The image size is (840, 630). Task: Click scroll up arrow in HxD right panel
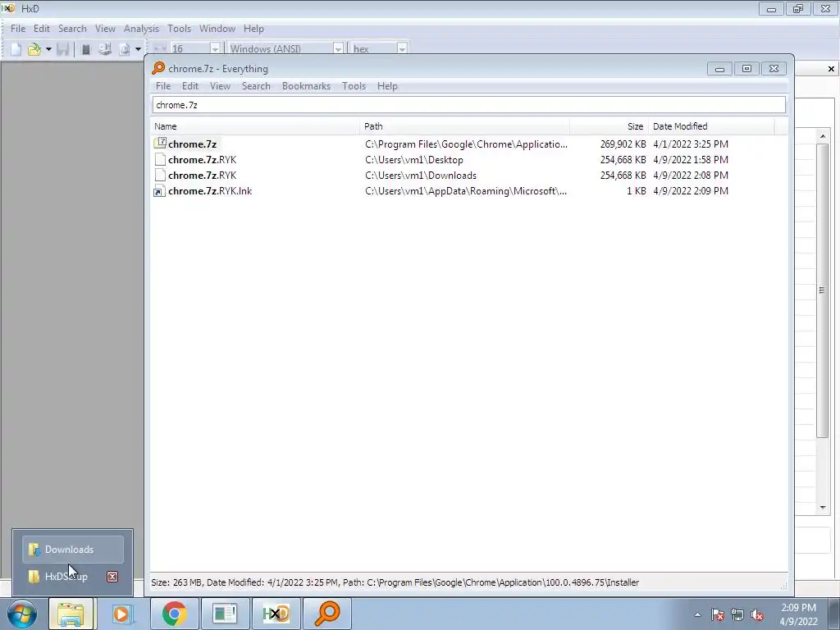point(823,136)
